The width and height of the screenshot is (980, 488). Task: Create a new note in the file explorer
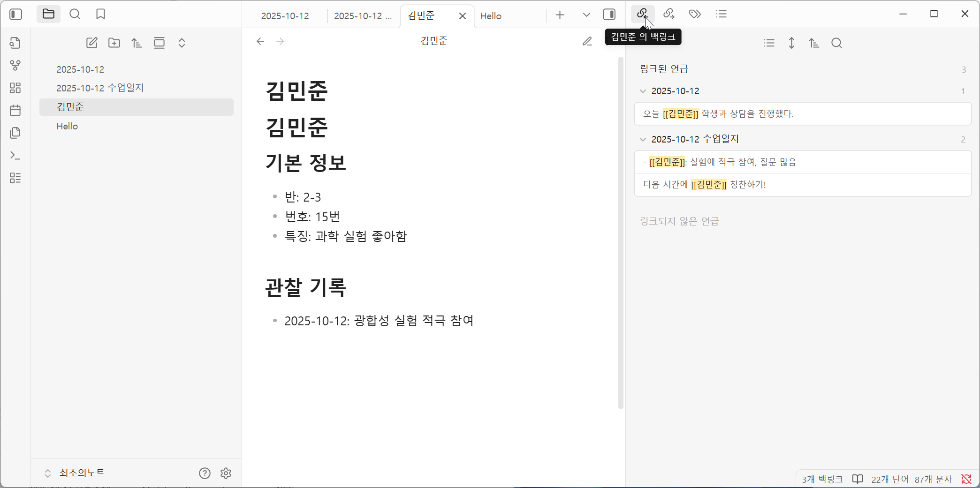(x=92, y=43)
